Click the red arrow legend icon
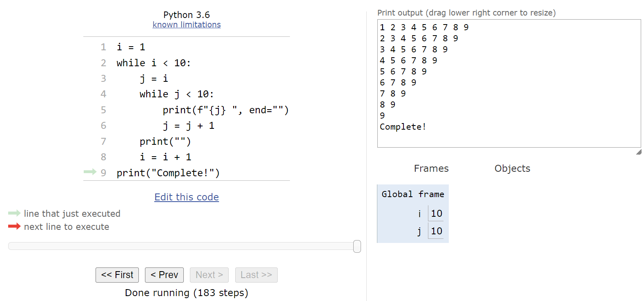Image resolution: width=644 pixels, height=301 pixels. (x=14, y=226)
